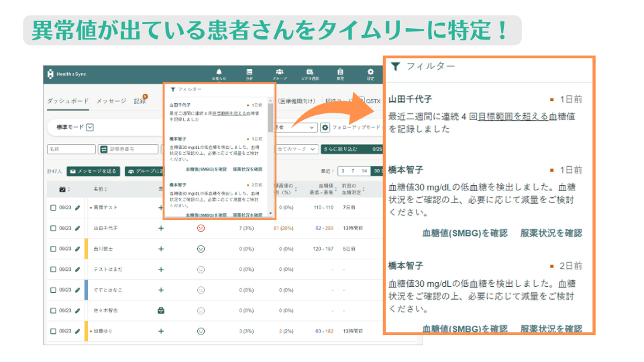Open the 設定 gear icon in header

point(370,72)
